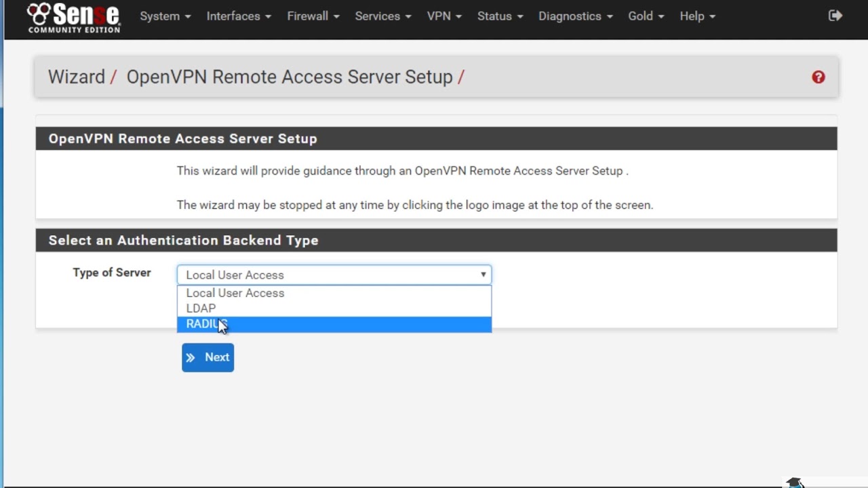868x488 pixels.
Task: Choose LDAP in the dropdown list
Action: (334, 308)
